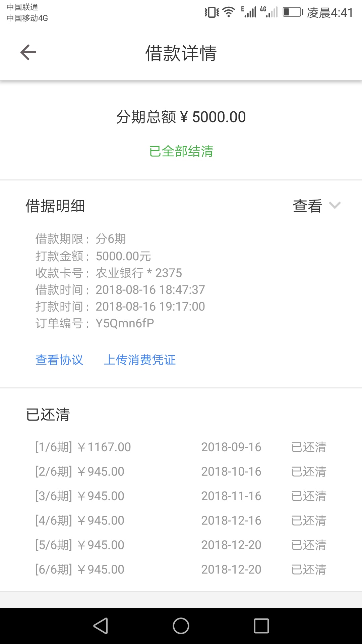Select the 2/6期 repayment dated 2018-10-16
Screen dimensions: 362x644
(181, 472)
